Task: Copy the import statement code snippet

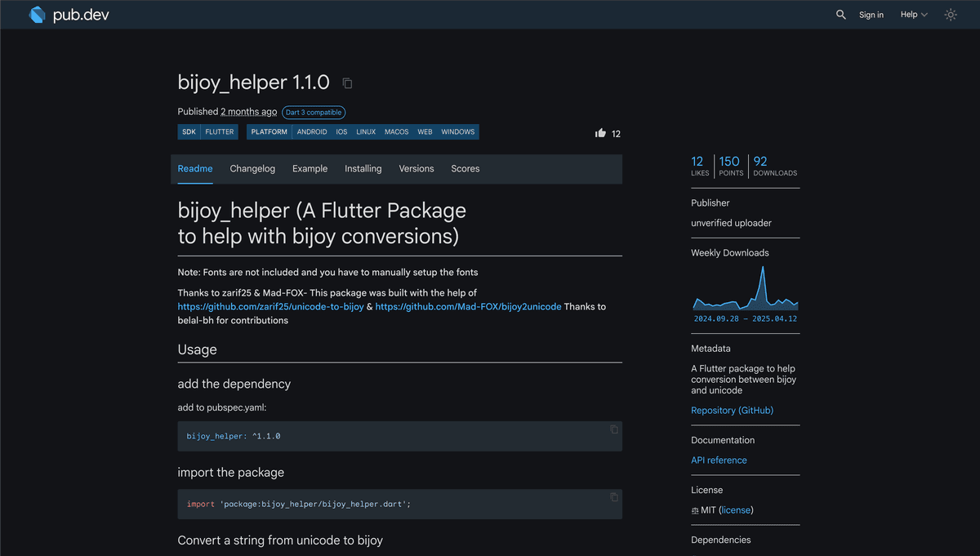Action: 613,496
